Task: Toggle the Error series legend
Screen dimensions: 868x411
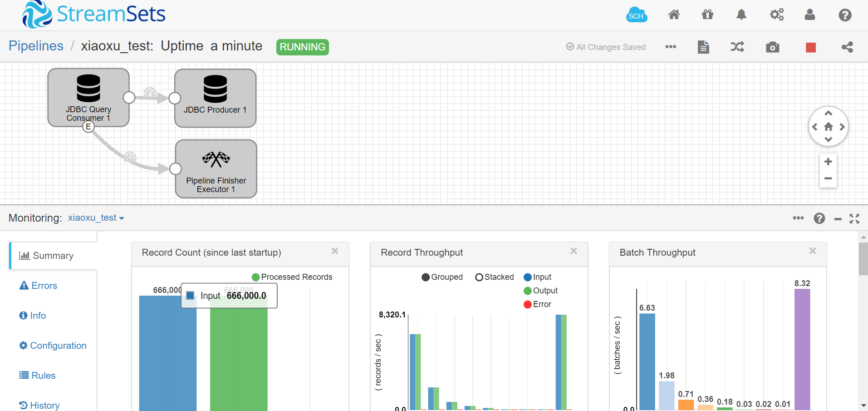Action: [x=538, y=304]
